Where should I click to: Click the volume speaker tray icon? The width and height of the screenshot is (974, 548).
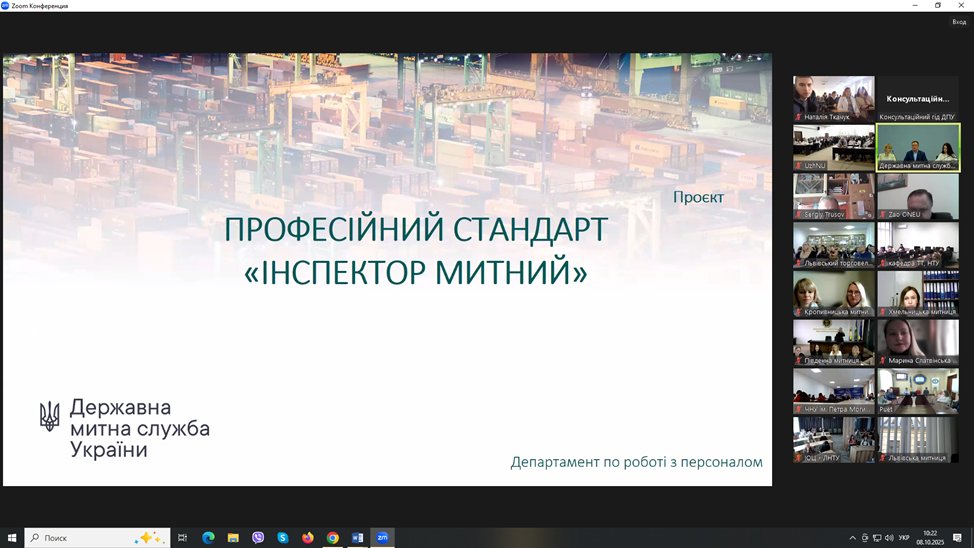889,538
